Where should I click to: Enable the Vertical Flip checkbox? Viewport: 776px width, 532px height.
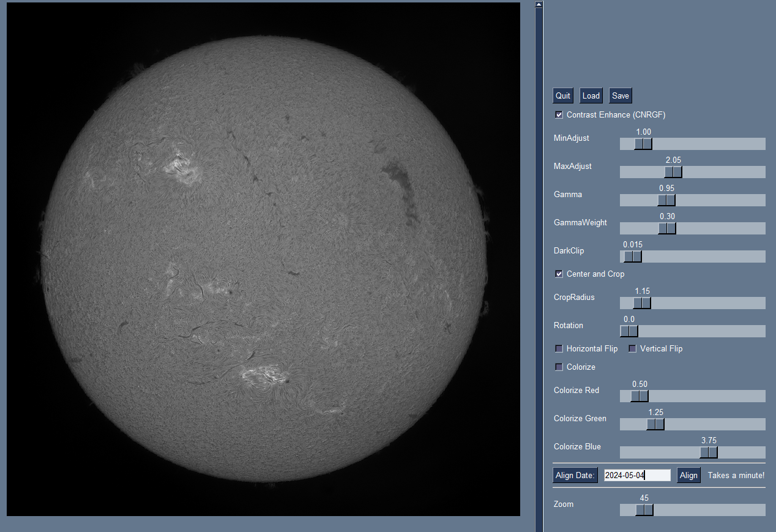[632, 349]
